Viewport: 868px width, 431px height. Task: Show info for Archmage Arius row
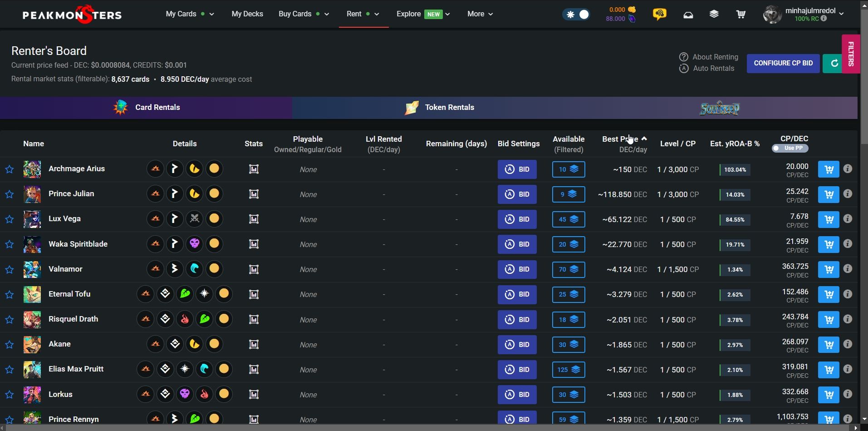[x=848, y=169]
